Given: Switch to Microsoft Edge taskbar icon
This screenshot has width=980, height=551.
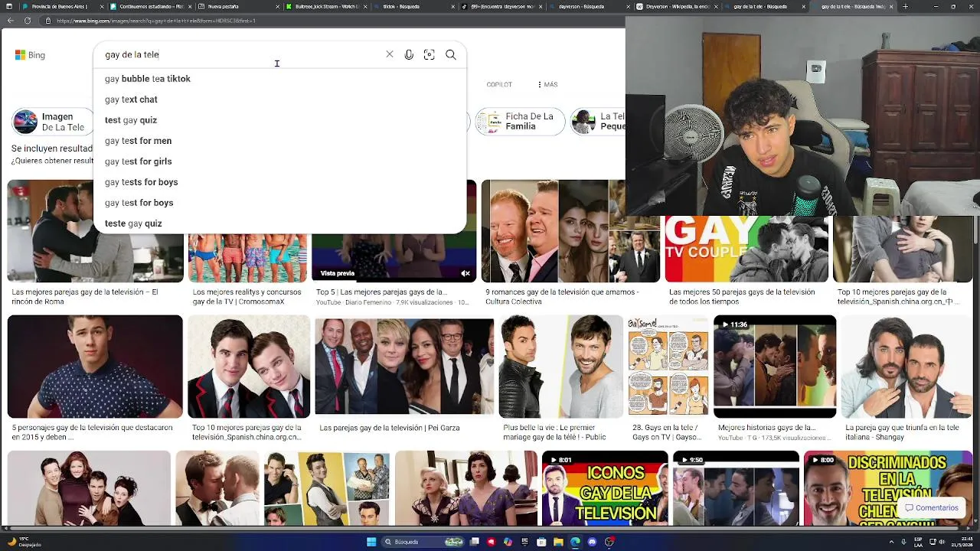Looking at the screenshot, I should [575, 542].
